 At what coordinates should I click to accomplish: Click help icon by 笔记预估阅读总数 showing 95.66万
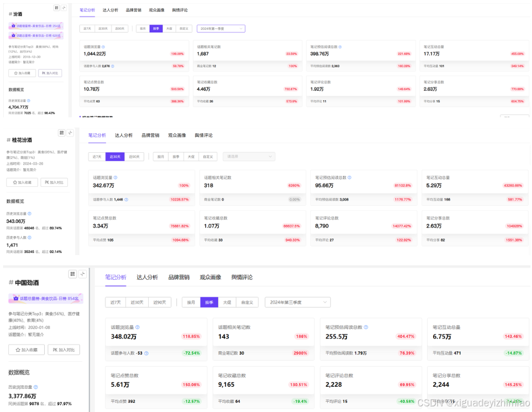click(349, 177)
